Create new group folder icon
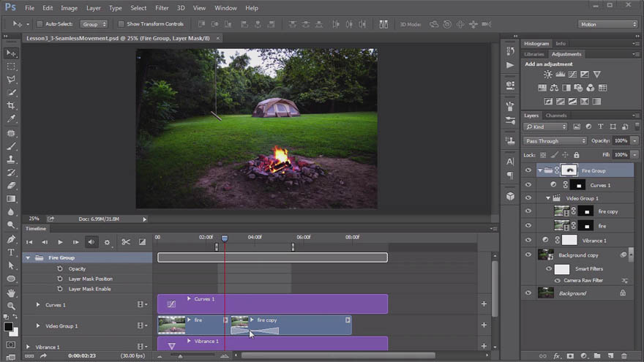644x362 pixels. tap(596, 356)
